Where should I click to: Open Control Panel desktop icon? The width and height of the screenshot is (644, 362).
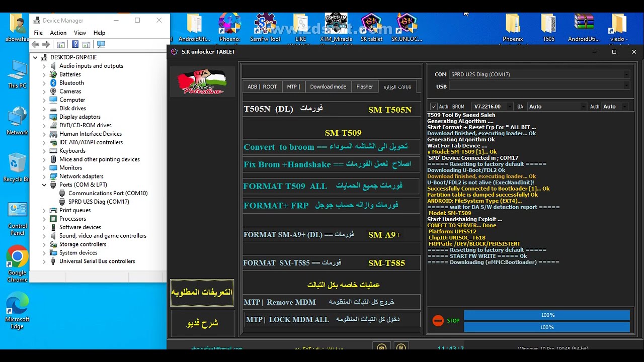tap(17, 219)
